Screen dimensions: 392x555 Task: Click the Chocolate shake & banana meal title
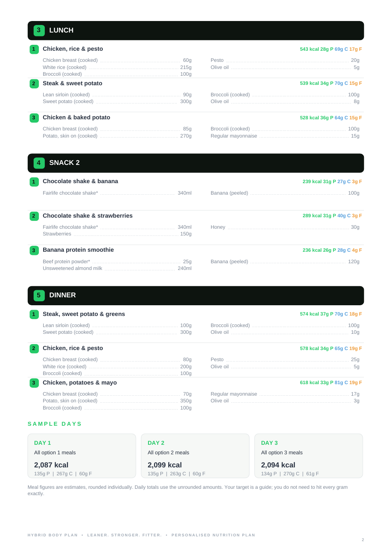pos(80,181)
